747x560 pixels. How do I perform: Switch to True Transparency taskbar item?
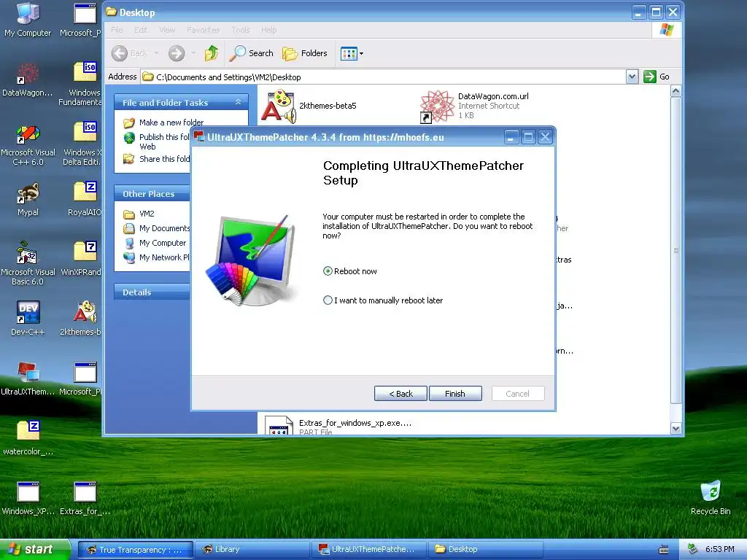pos(135,550)
